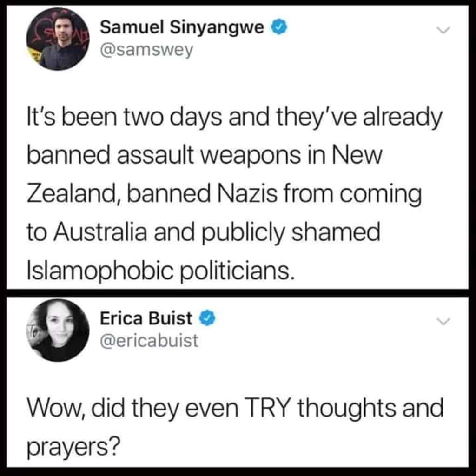The width and height of the screenshot is (476, 476).
Task: Open Erica Buist's profile picture
Action: 58,331
